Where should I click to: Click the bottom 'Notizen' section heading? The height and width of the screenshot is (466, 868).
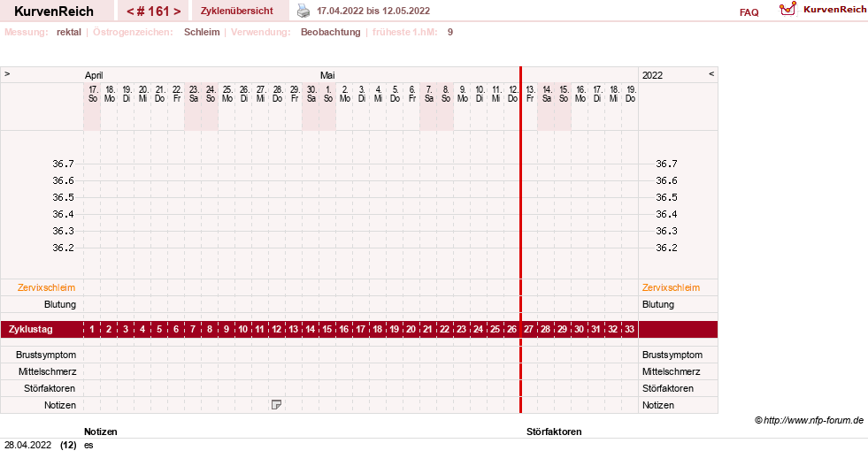point(101,432)
